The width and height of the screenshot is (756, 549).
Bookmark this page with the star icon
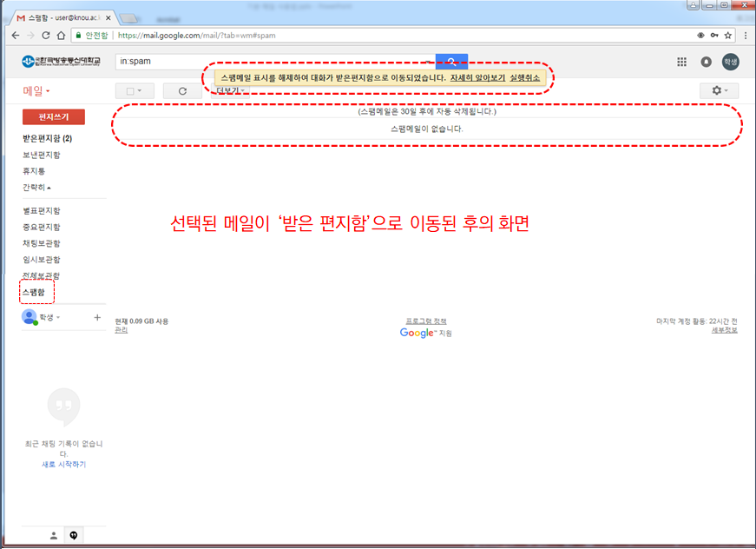[728, 36]
